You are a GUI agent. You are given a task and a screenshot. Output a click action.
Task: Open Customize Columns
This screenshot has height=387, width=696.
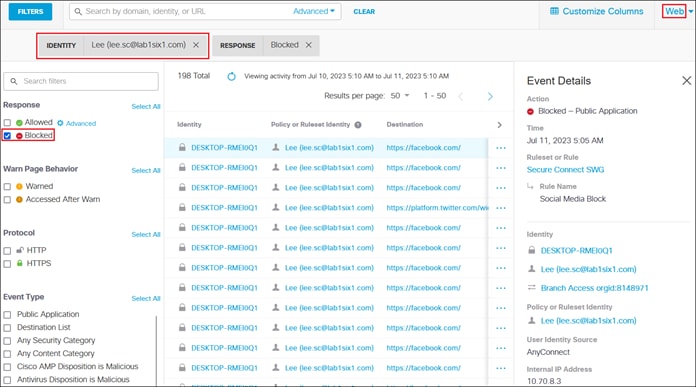[596, 11]
